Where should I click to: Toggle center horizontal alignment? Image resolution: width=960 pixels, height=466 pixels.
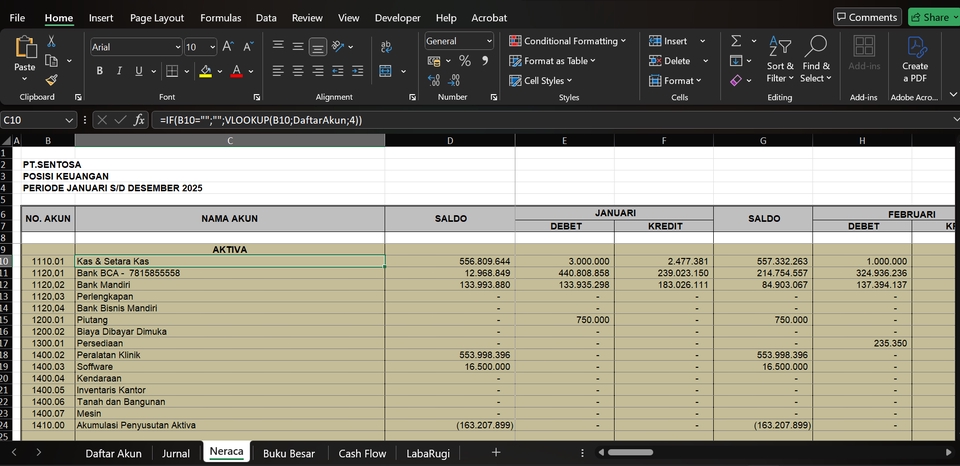(298, 71)
